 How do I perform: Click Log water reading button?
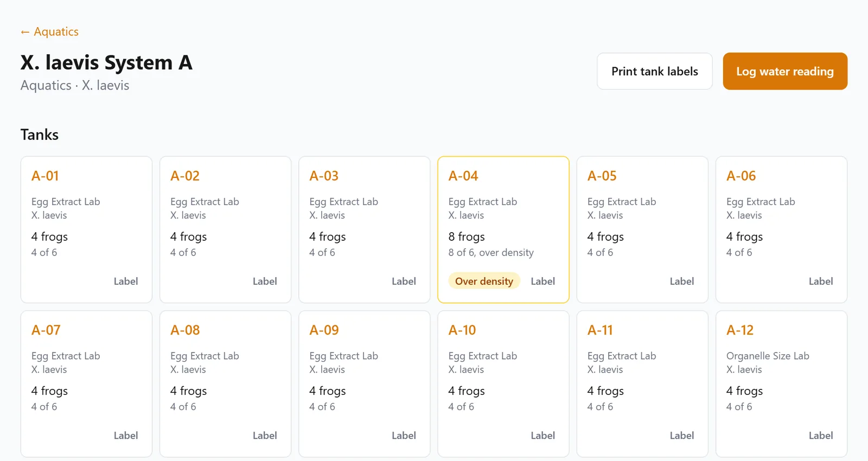(x=785, y=71)
